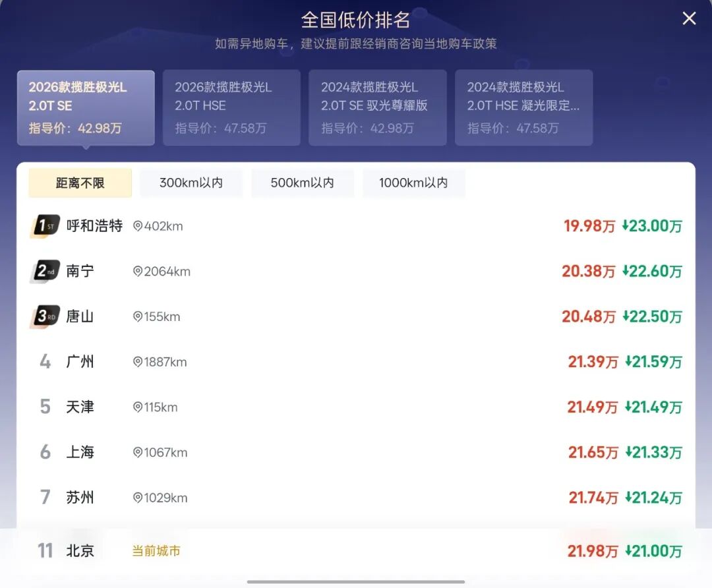Click the 1st rank badge for 呼和浩特
Viewport: 712px width, 588px height.
tap(45, 225)
